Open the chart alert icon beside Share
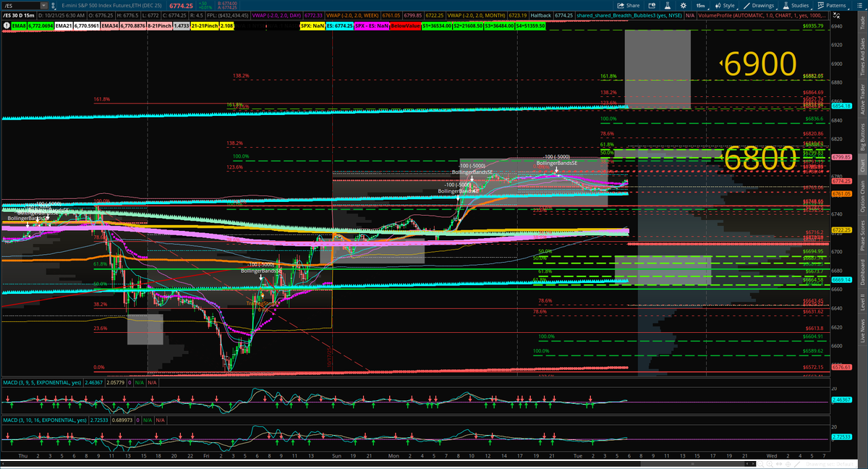 click(x=652, y=6)
